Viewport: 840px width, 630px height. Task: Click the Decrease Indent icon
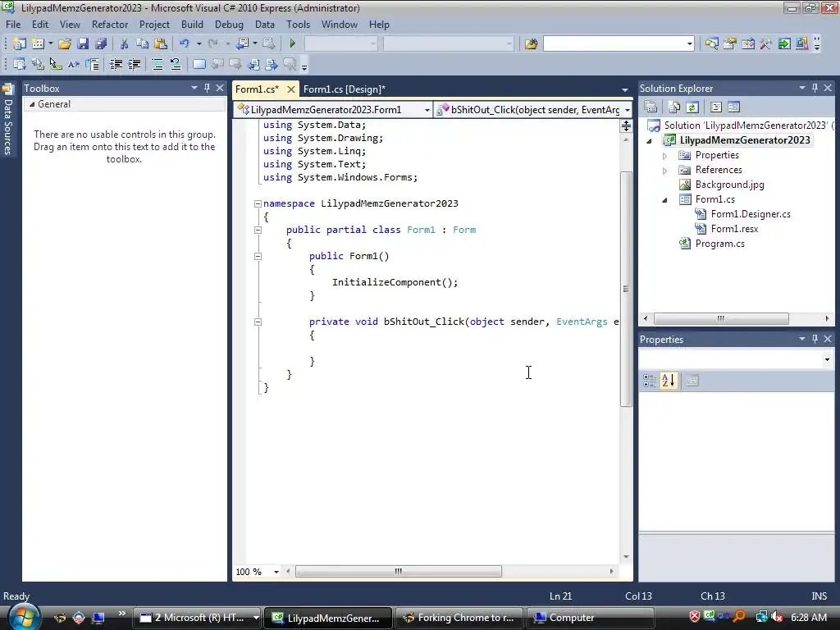[116, 65]
